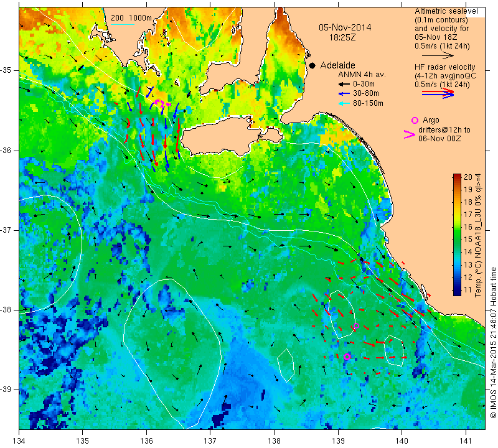Click the longitude axis label 138
The image size is (498, 448).
point(274,441)
